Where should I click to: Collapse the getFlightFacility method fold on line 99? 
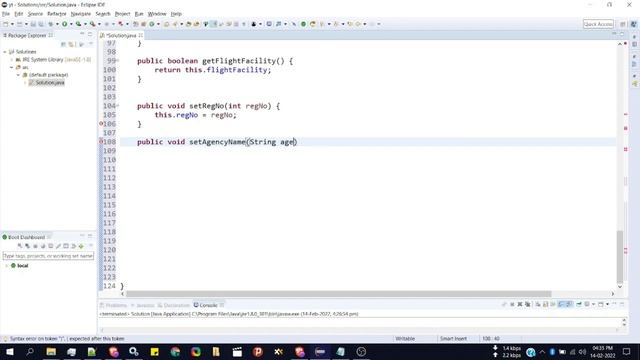(118, 61)
